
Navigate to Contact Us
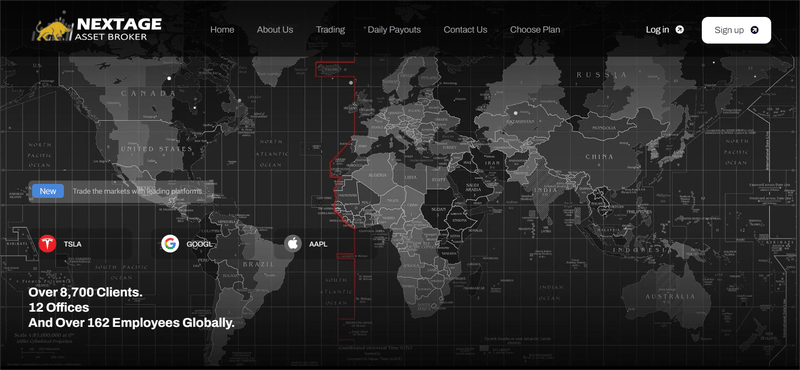(465, 30)
